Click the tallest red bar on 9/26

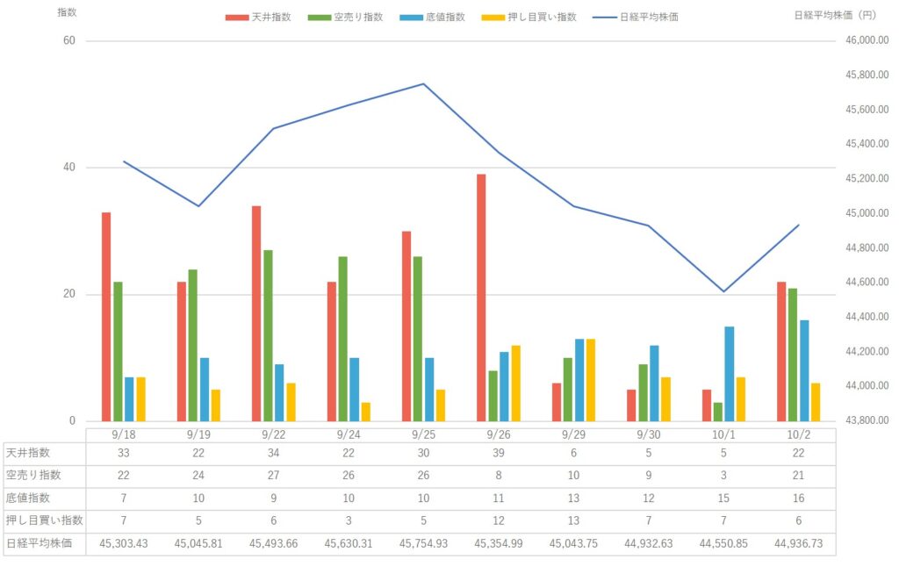pos(480,297)
